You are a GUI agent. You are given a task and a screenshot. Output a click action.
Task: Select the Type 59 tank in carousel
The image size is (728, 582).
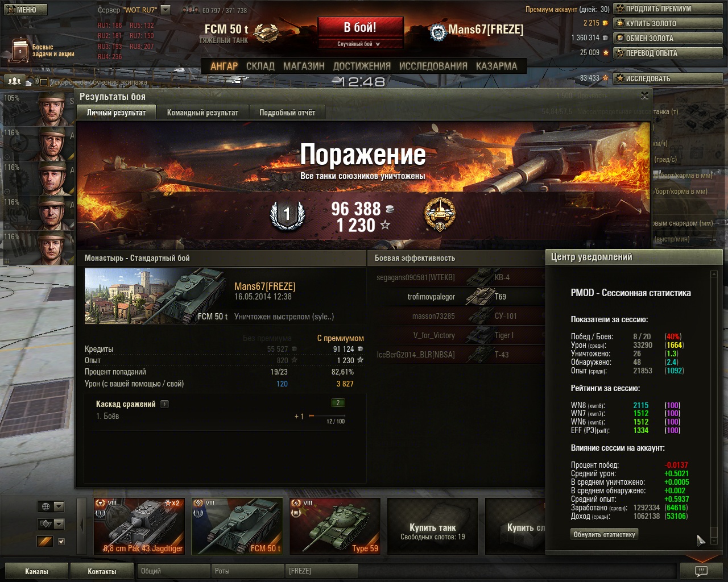(x=335, y=526)
